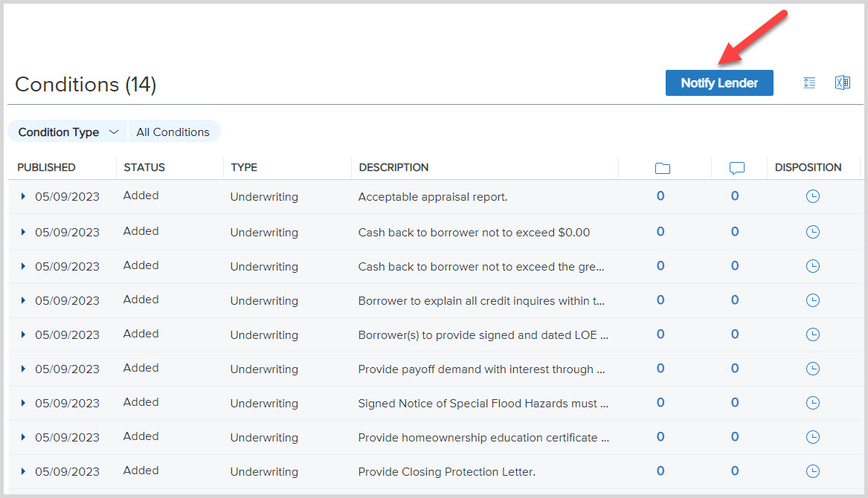
Task: Select the All Conditions filter
Action: point(173,131)
